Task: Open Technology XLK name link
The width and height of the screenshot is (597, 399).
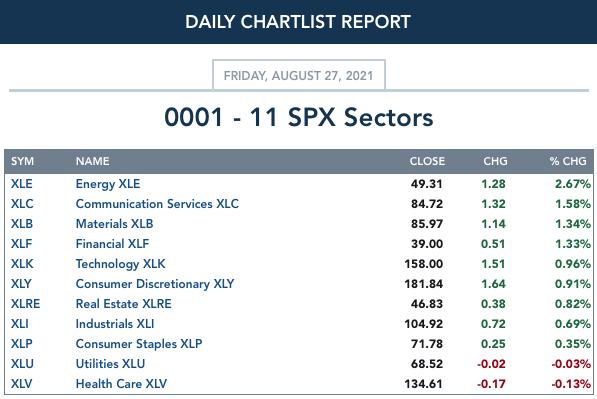Action: point(120,264)
